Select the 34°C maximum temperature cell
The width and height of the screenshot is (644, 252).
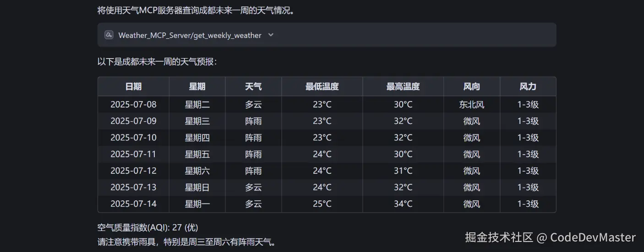click(x=403, y=204)
